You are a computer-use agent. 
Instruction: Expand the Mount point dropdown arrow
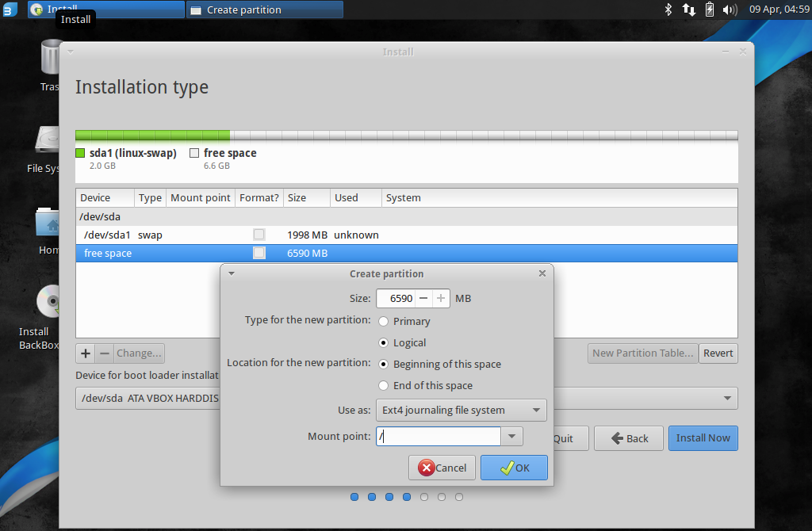pos(511,436)
